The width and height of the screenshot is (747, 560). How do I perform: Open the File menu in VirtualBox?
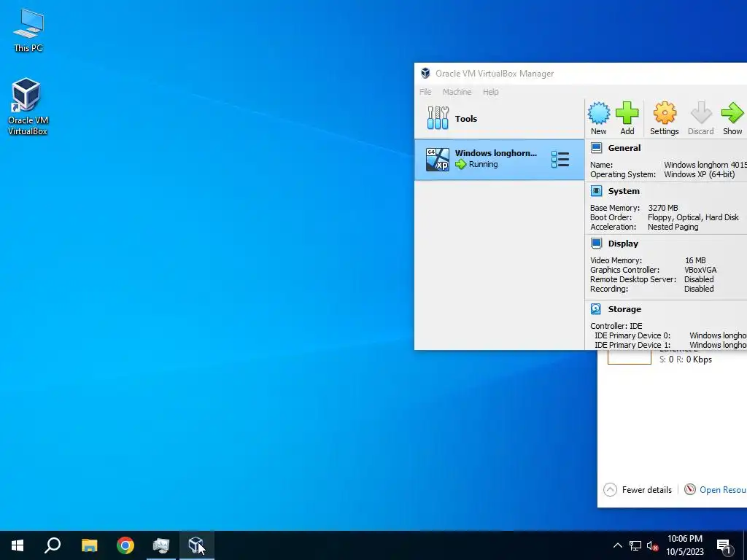[425, 92]
